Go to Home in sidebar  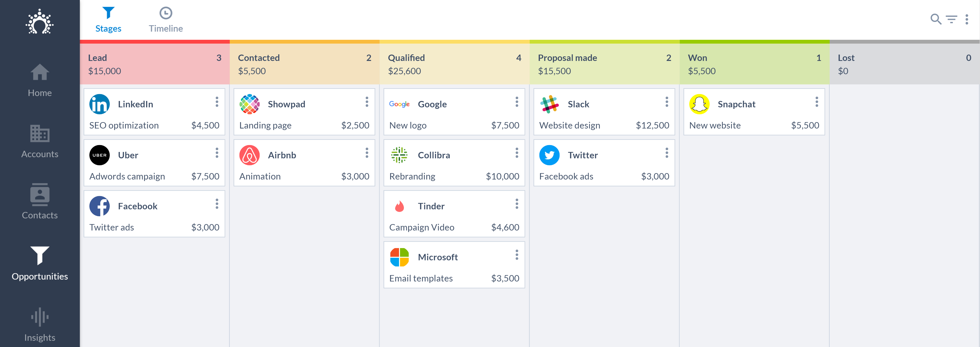tap(40, 80)
